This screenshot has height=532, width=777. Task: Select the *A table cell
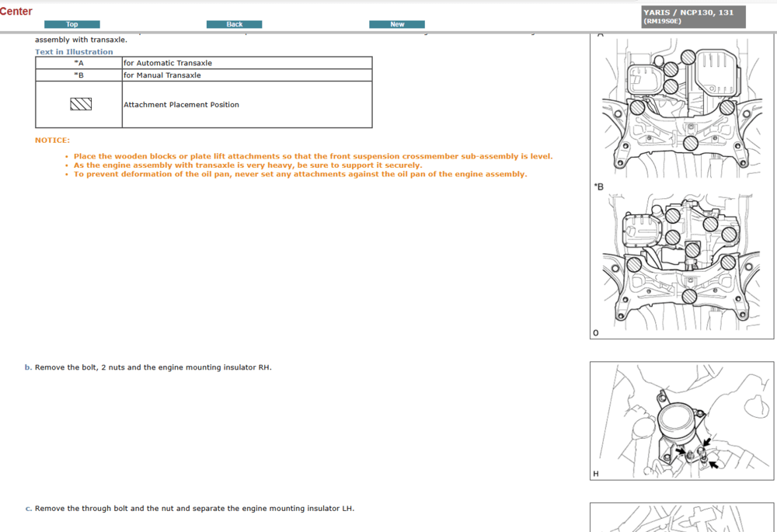coord(78,63)
